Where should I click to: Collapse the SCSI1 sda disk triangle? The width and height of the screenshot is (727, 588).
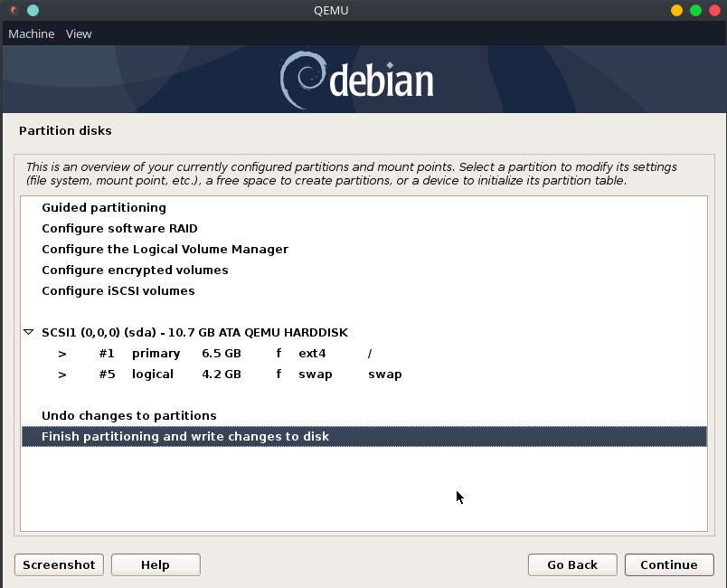29,333
